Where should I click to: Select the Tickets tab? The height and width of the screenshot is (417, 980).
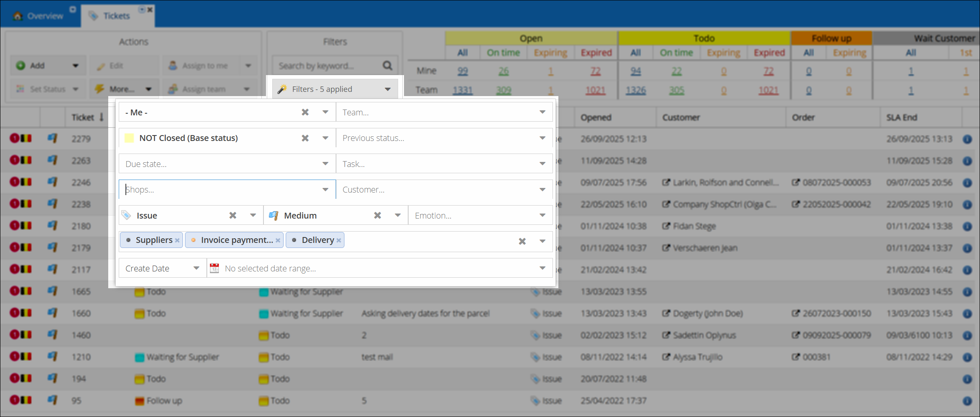[x=116, y=16]
